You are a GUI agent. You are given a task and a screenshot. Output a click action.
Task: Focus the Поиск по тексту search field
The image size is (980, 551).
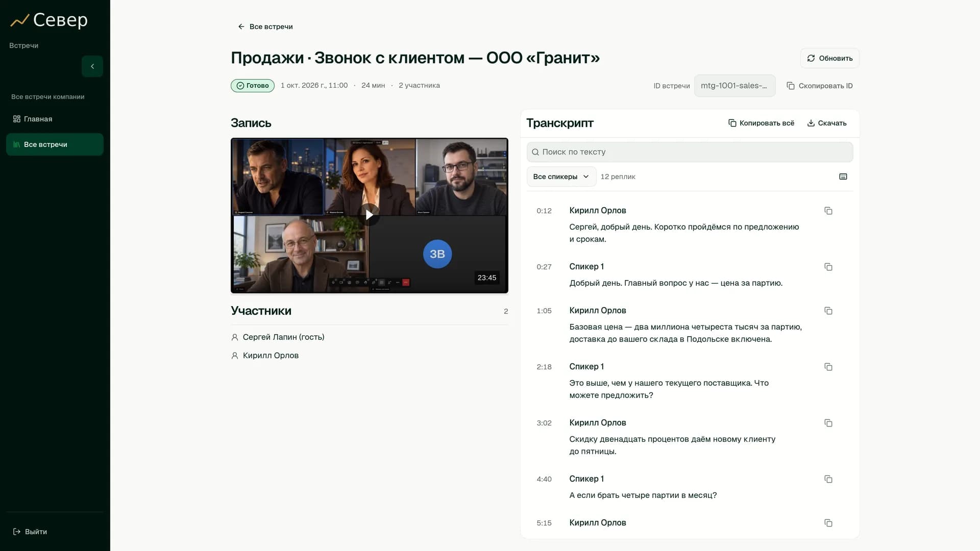click(x=690, y=152)
